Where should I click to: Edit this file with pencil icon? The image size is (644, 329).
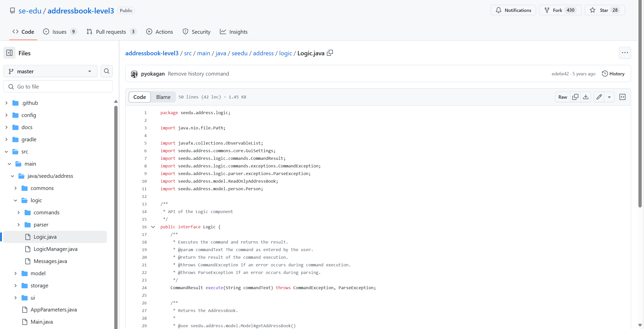[x=599, y=97]
